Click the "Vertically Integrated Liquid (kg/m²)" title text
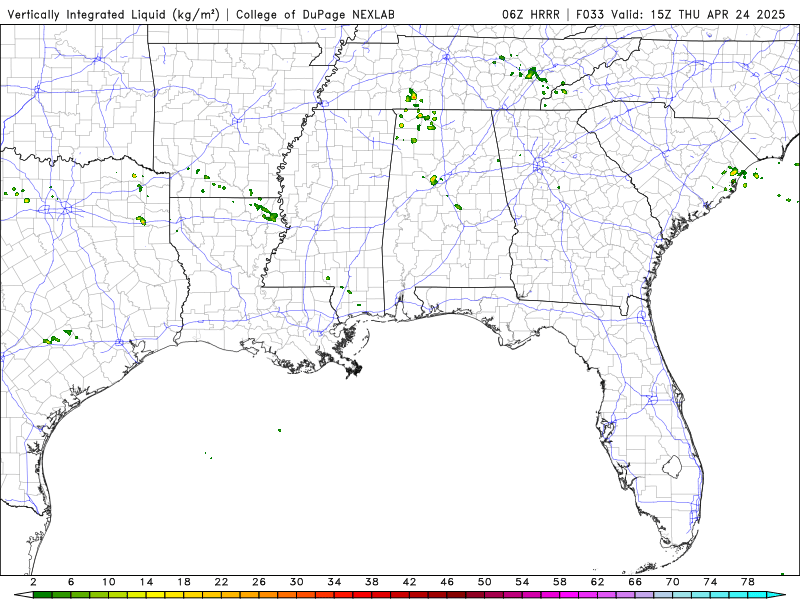Image resolution: width=800 pixels, height=600 pixels. point(113,15)
